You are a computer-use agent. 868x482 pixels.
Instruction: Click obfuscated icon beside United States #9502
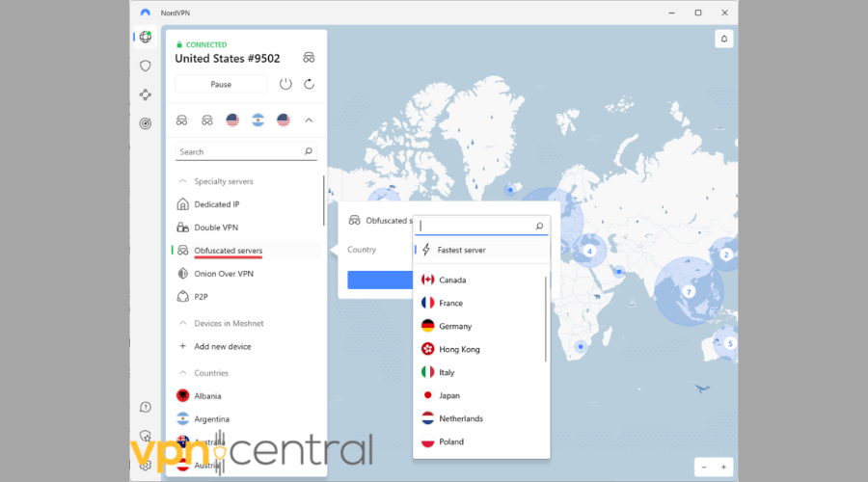pyautogui.click(x=309, y=58)
